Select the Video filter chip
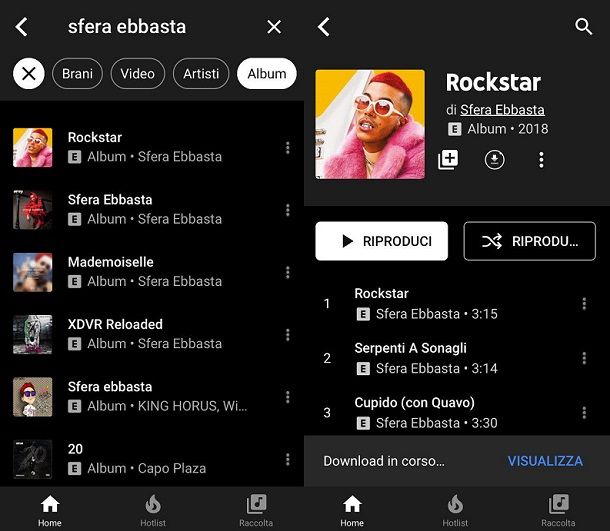Viewport: 610px width, 531px height. pyautogui.click(x=138, y=74)
